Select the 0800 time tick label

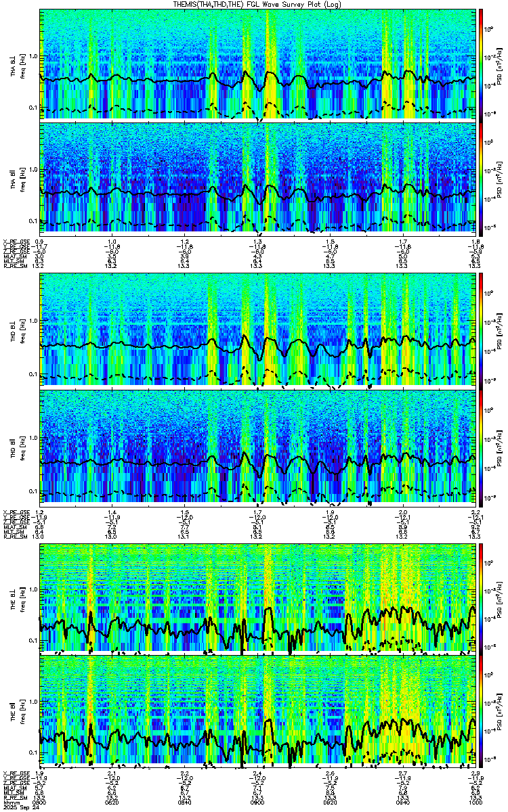(x=39, y=803)
